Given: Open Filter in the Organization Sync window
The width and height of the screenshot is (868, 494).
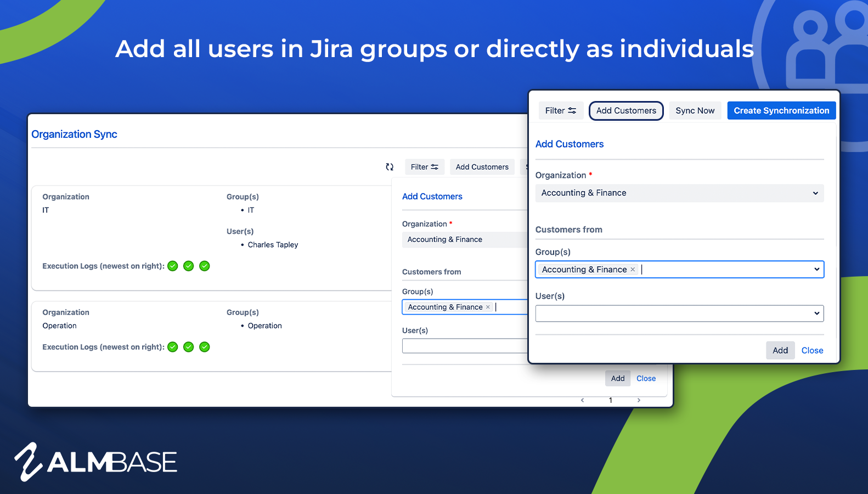Looking at the screenshot, I should pos(425,167).
